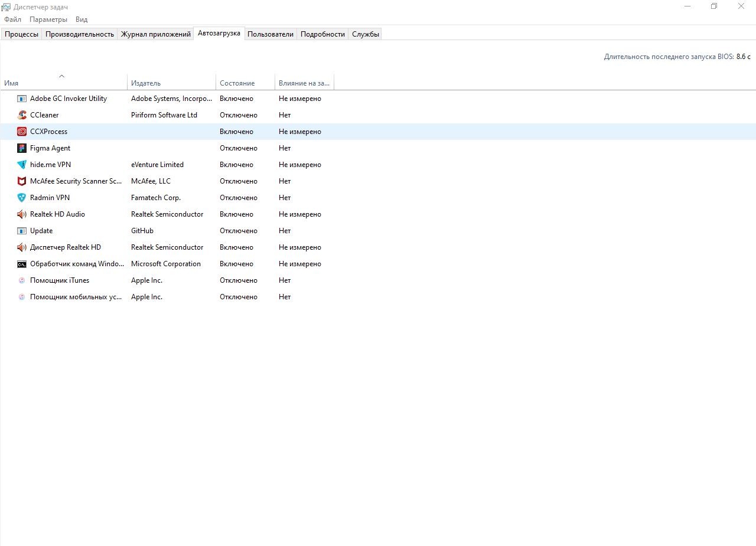Select the Update name text
Image resolution: width=756 pixels, height=546 pixels.
pyautogui.click(x=41, y=231)
